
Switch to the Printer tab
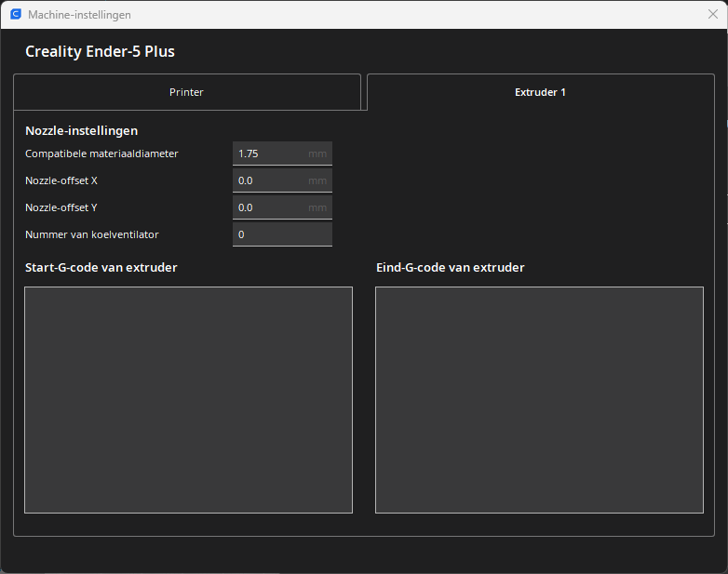click(186, 92)
